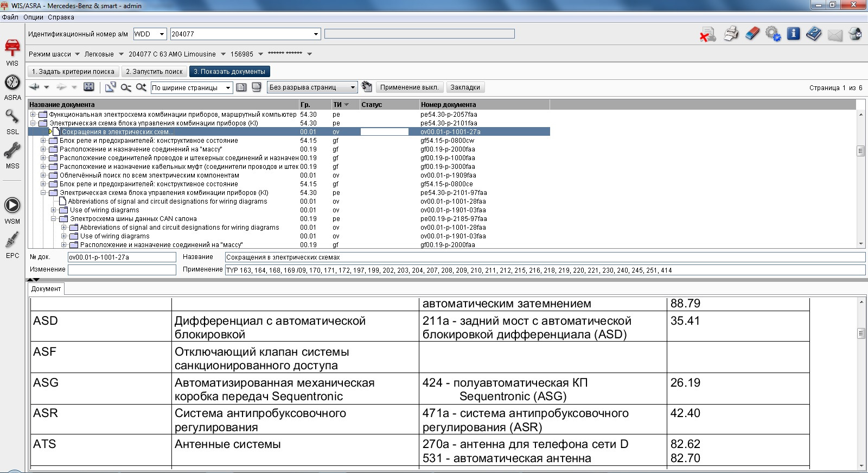868x473 pixels.
Task: Click Применение выкл. button
Action: pyautogui.click(x=409, y=87)
